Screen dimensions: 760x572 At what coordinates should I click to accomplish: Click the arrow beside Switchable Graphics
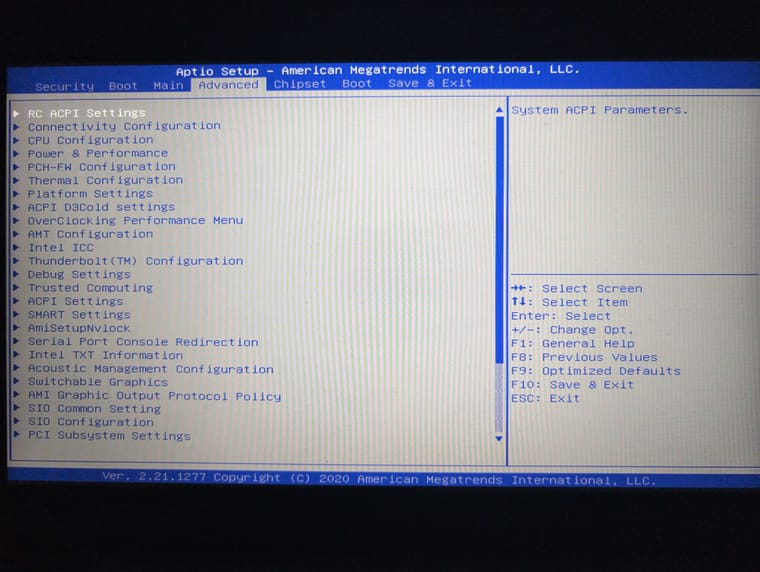16,382
